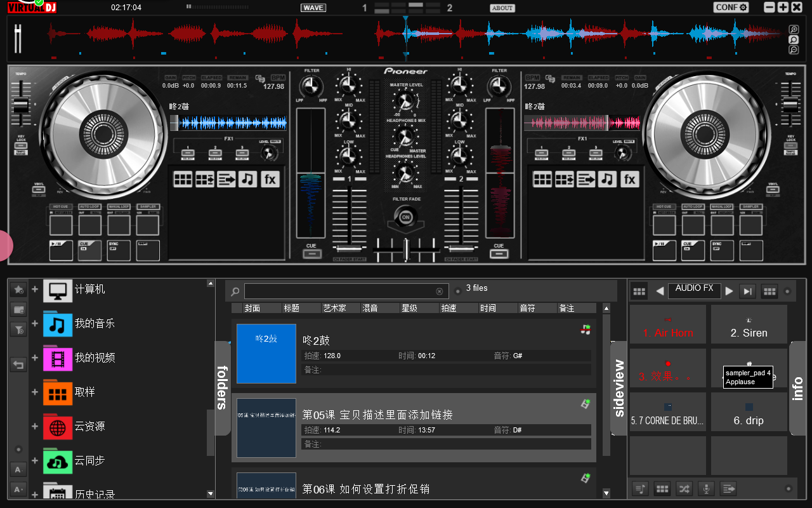Open the AUDIO FX sampler bank selector
Image resolution: width=812 pixels, height=508 pixels.
695,290
